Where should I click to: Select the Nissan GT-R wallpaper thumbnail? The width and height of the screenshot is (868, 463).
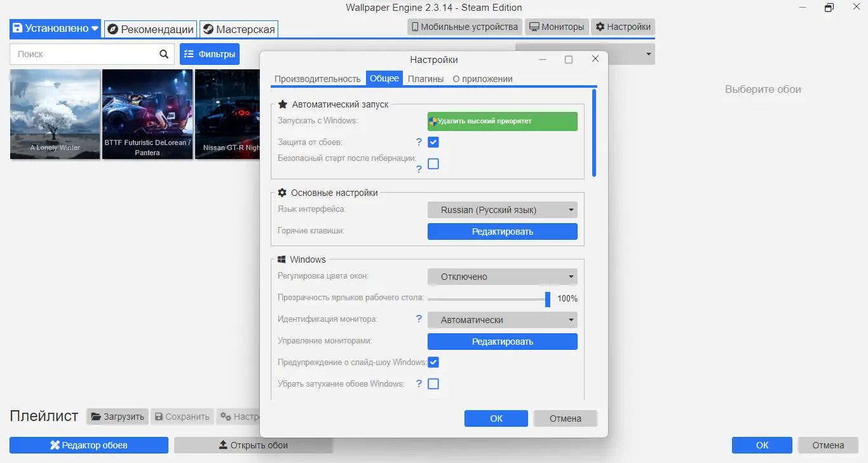click(227, 114)
